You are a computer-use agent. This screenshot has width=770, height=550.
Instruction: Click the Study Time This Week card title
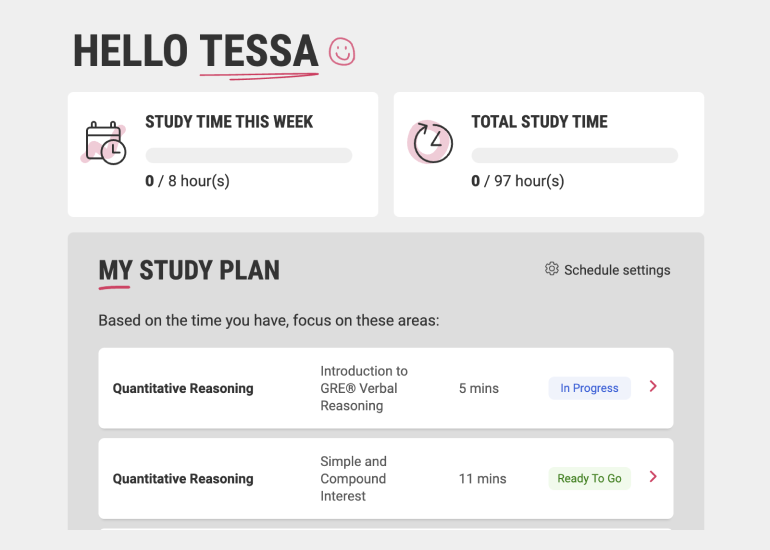[x=229, y=122]
